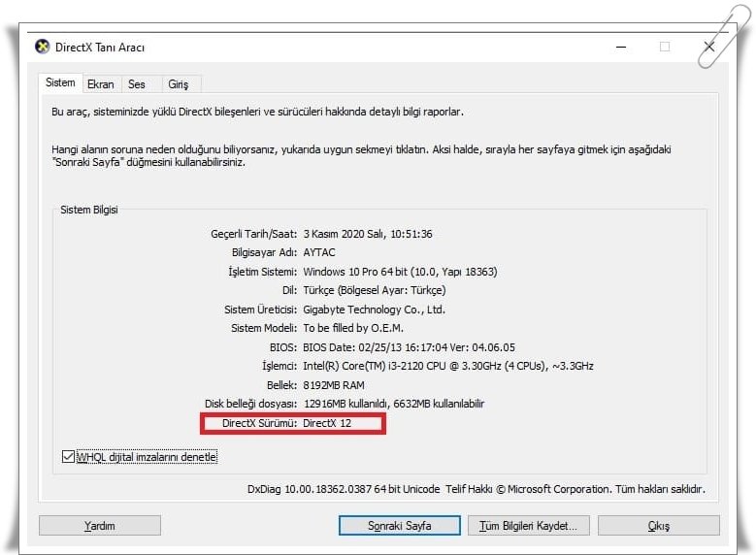Image resolution: width=756 pixels, height=555 pixels.
Task: Open the Ekran tab
Action: point(101,83)
